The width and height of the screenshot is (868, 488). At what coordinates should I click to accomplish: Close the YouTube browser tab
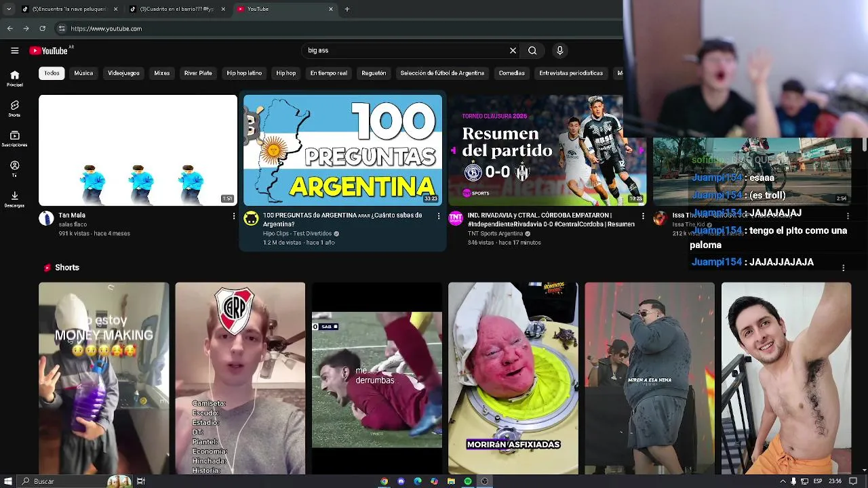[331, 9]
